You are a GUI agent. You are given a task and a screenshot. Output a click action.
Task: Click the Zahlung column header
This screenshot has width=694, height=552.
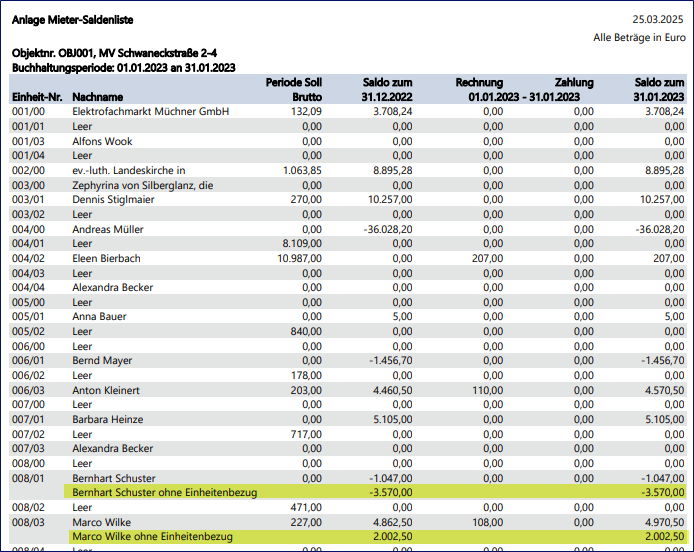tap(574, 82)
